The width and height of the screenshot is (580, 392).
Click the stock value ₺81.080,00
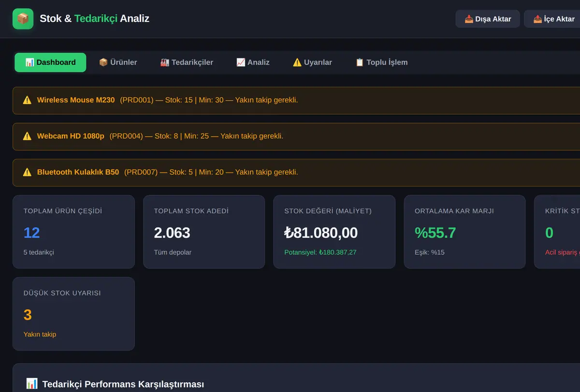(x=321, y=233)
